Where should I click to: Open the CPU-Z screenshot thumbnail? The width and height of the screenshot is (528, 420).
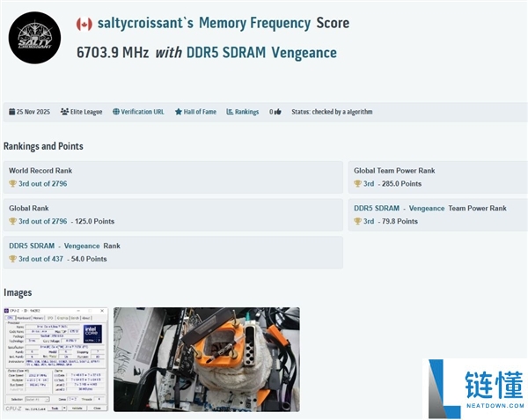point(56,359)
